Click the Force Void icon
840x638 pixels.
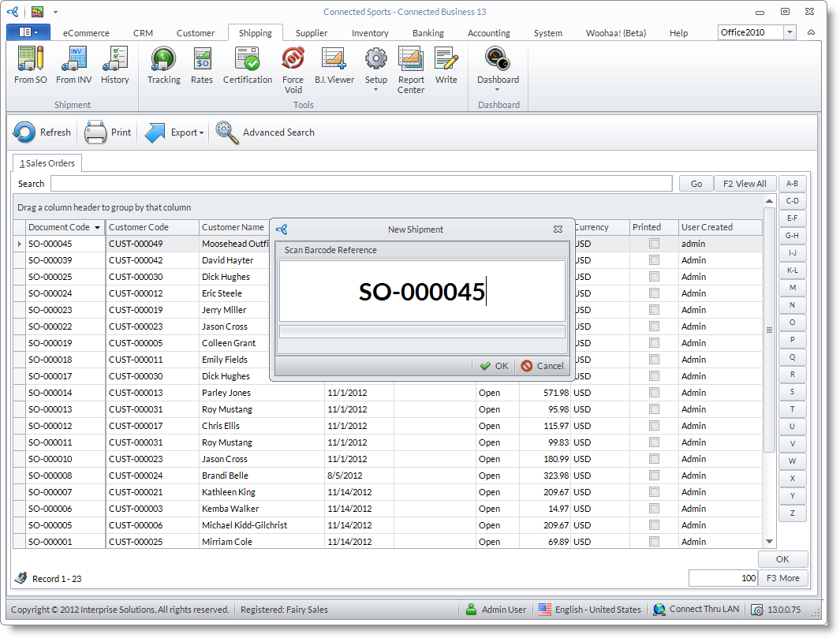tap(293, 69)
